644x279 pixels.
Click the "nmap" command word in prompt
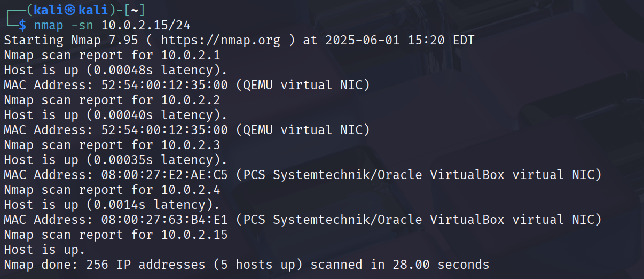click(x=48, y=25)
